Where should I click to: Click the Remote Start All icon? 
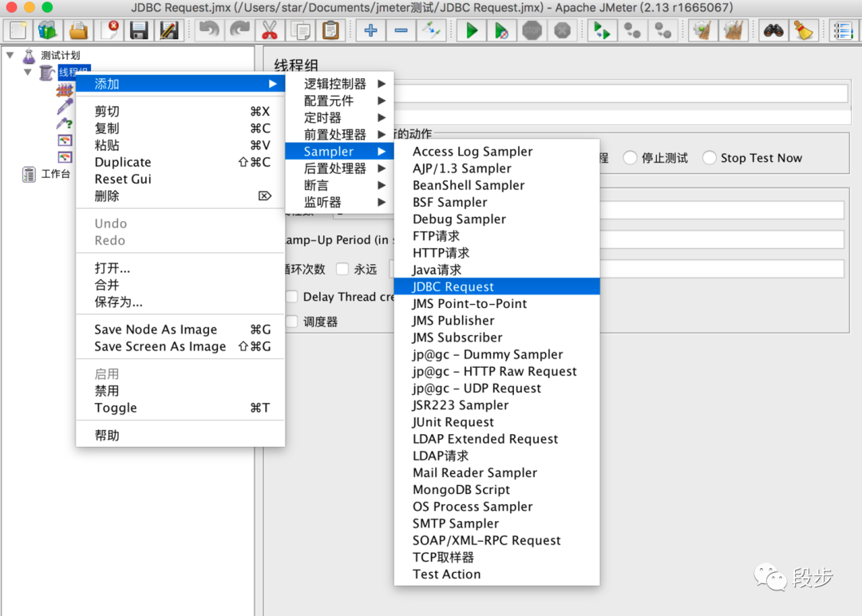tap(602, 30)
